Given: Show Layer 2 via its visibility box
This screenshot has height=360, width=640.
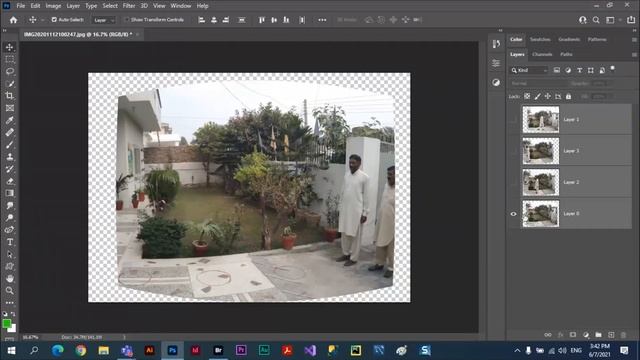Looking at the screenshot, I should pyautogui.click(x=513, y=182).
